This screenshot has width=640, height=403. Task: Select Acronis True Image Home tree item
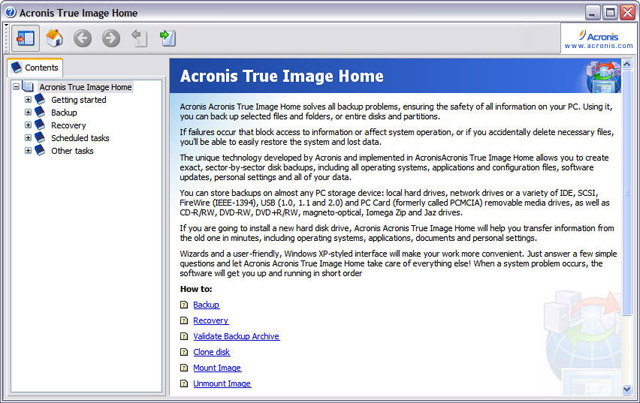tap(85, 87)
